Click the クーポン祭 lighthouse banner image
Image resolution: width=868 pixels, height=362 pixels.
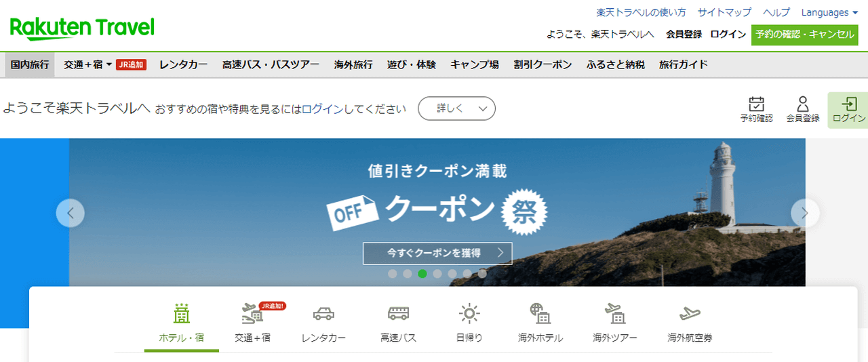[437, 212]
